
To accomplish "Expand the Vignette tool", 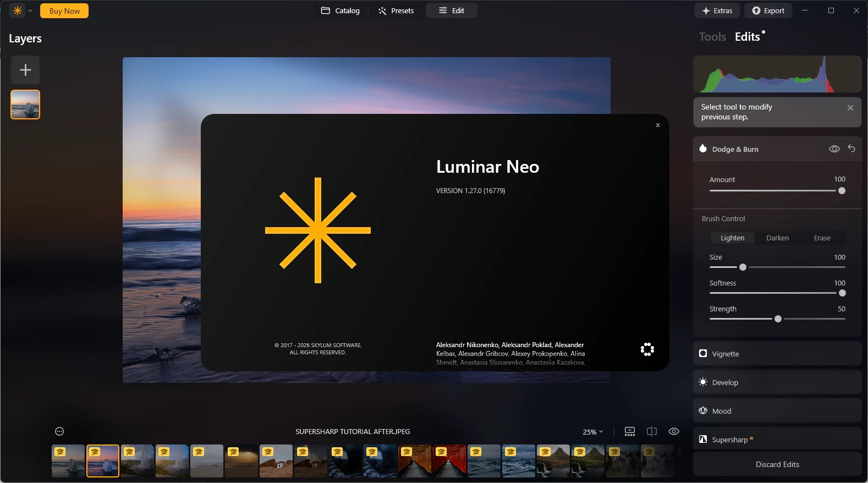I will coord(777,354).
